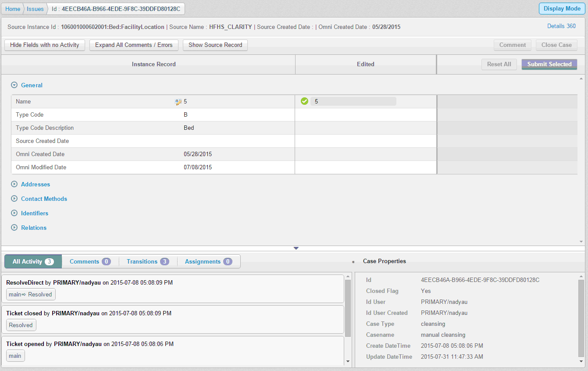Click the edit icon beside Name value
Screen dimensions: 588x371
pyautogui.click(x=178, y=102)
